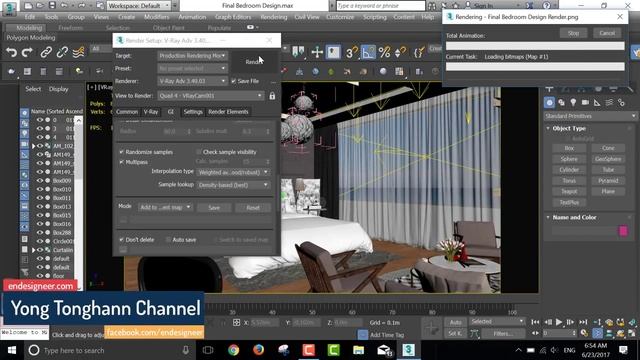Select the Shapes category icon
This screenshot has width=640, height=360.
click(562, 102)
